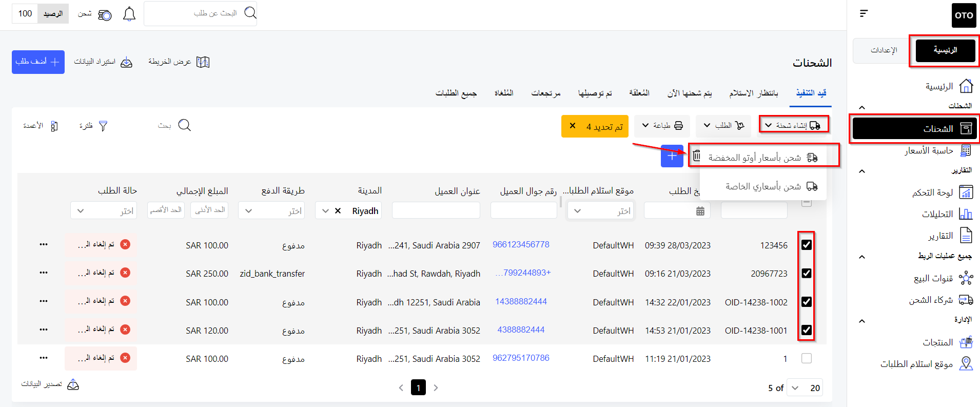980x407 pixels.
Task: Open التحليلات analytics
Action: 947,214
